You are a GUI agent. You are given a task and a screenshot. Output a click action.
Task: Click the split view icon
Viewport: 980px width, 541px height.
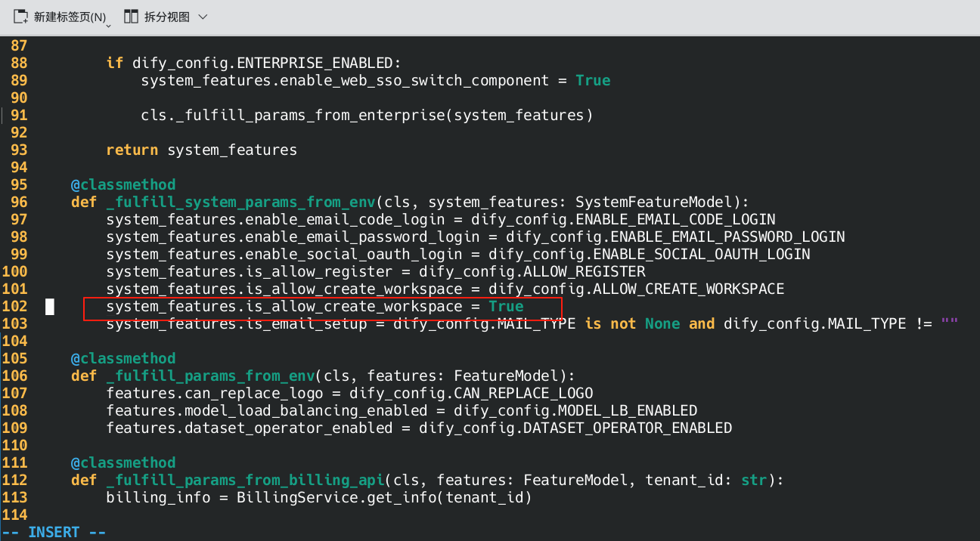pyautogui.click(x=131, y=17)
